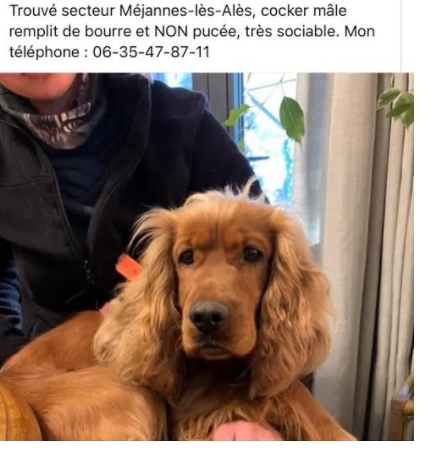This screenshot has width=434, height=457.
Task: Click the word 'Trouvé' starting the post
Action: pos(33,11)
